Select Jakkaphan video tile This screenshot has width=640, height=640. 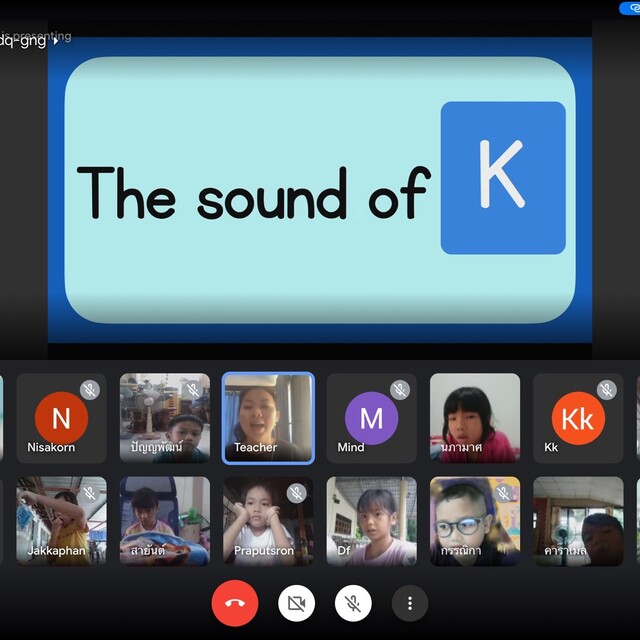coord(61,521)
